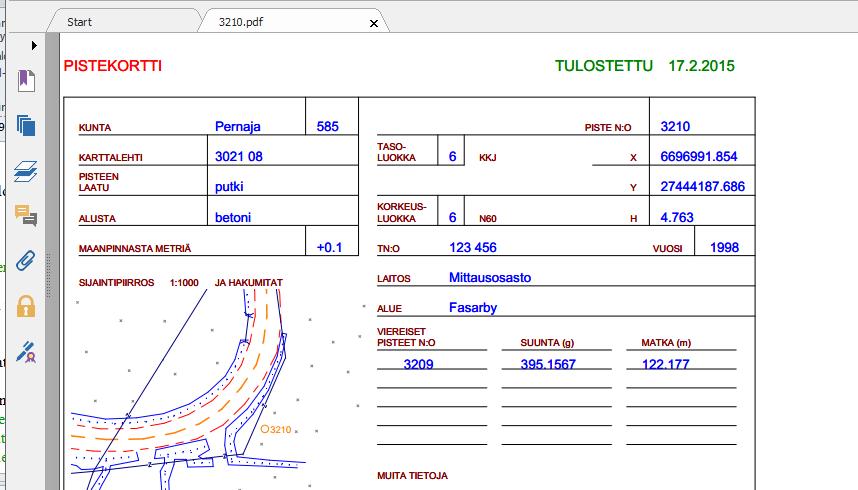Click the sidebar resize grip handle

pos(48,275)
